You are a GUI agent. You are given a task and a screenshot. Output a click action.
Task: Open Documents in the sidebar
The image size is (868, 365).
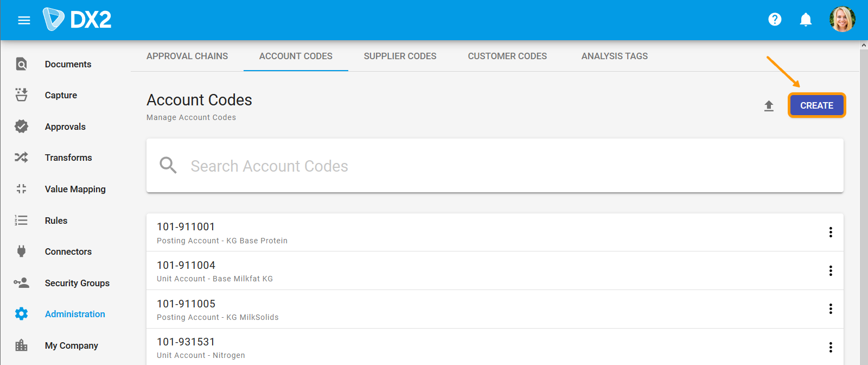coord(68,64)
